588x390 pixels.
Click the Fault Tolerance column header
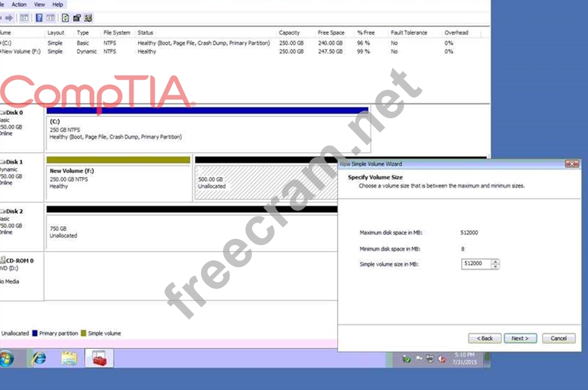[x=409, y=33]
